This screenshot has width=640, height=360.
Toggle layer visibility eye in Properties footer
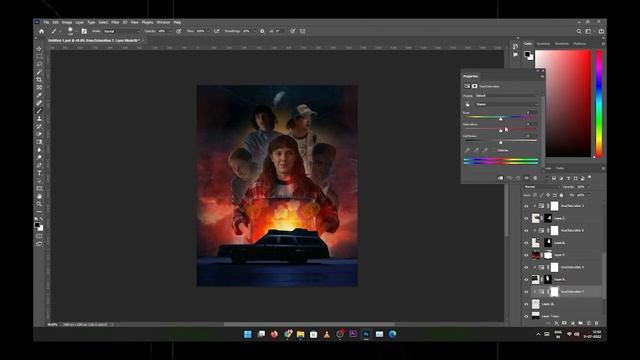(527, 178)
